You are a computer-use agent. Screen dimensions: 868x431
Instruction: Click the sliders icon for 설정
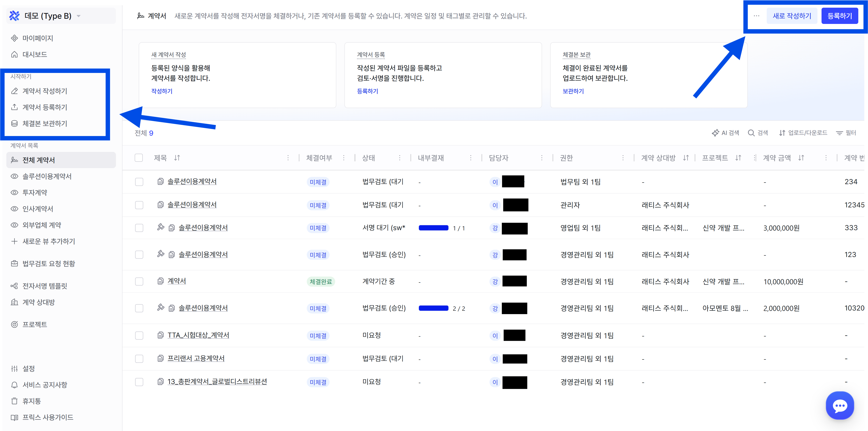coord(14,369)
